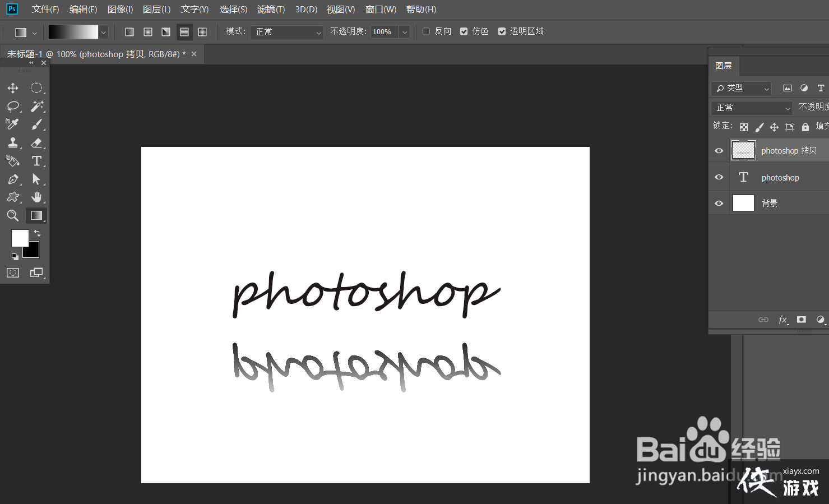Enable the 反向 gradient checkbox
This screenshot has width=829, height=504.
[x=426, y=31]
